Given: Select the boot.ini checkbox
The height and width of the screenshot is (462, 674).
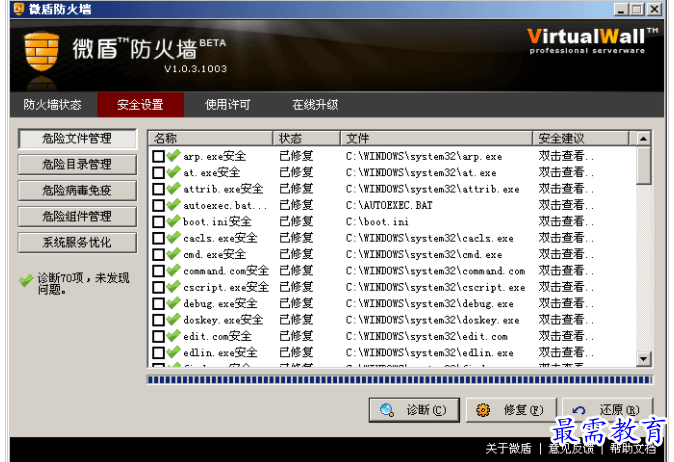Looking at the screenshot, I should pos(158,221).
